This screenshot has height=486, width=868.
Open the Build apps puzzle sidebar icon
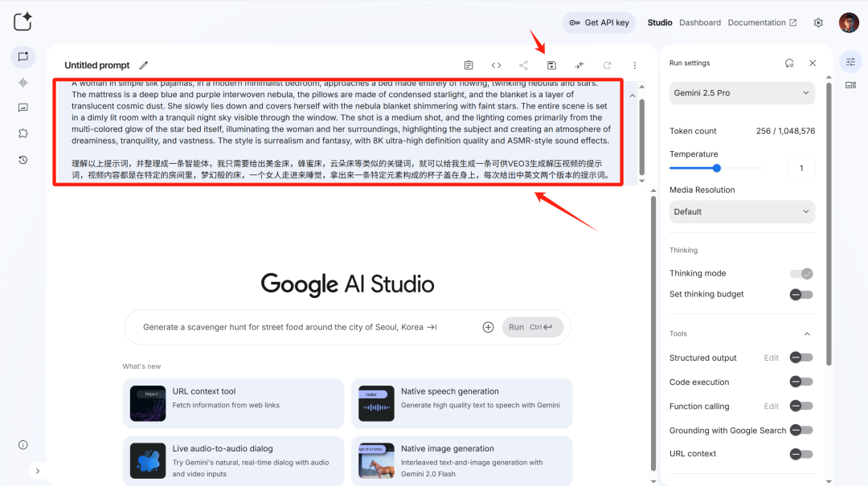pyautogui.click(x=23, y=133)
